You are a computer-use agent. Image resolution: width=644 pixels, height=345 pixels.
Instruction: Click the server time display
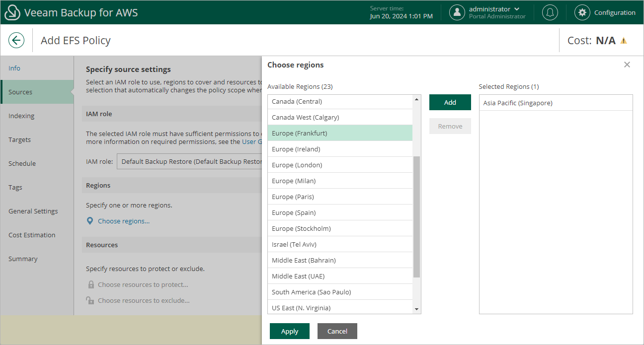coord(401,12)
